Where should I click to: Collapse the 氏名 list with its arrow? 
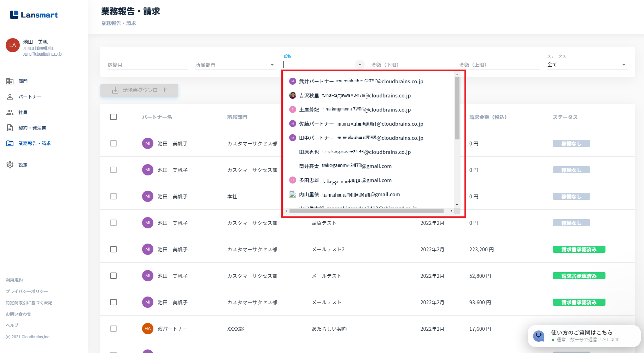point(359,65)
